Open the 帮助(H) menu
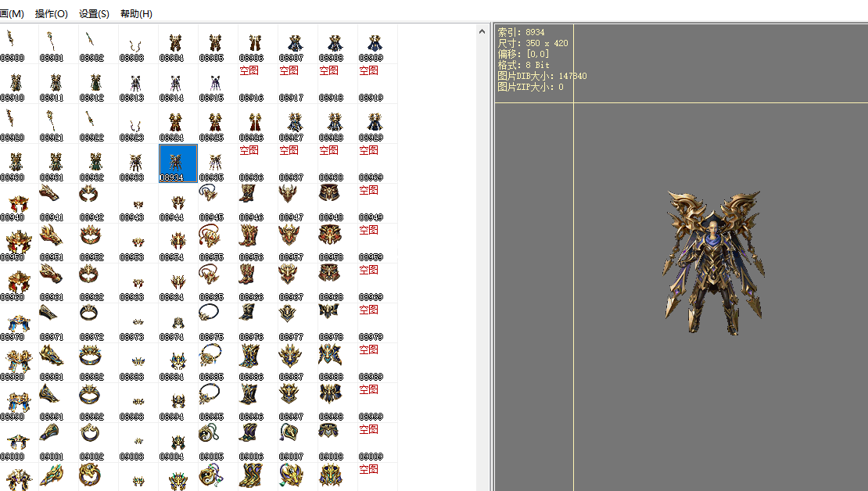This screenshot has height=491, width=868. [x=136, y=14]
